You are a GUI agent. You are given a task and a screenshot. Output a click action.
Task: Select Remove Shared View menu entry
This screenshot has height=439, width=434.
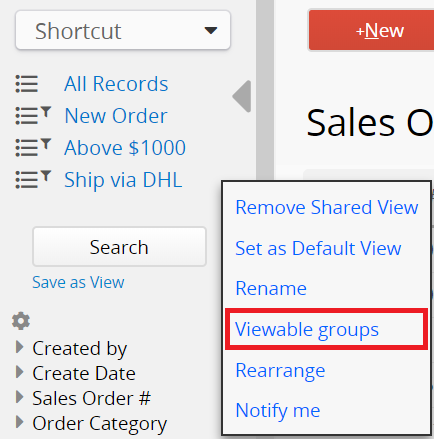point(327,207)
